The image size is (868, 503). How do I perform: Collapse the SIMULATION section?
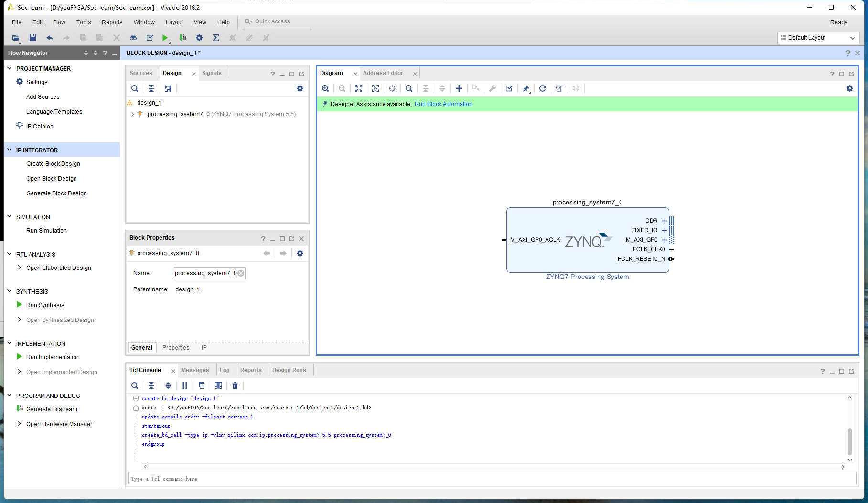tap(9, 217)
